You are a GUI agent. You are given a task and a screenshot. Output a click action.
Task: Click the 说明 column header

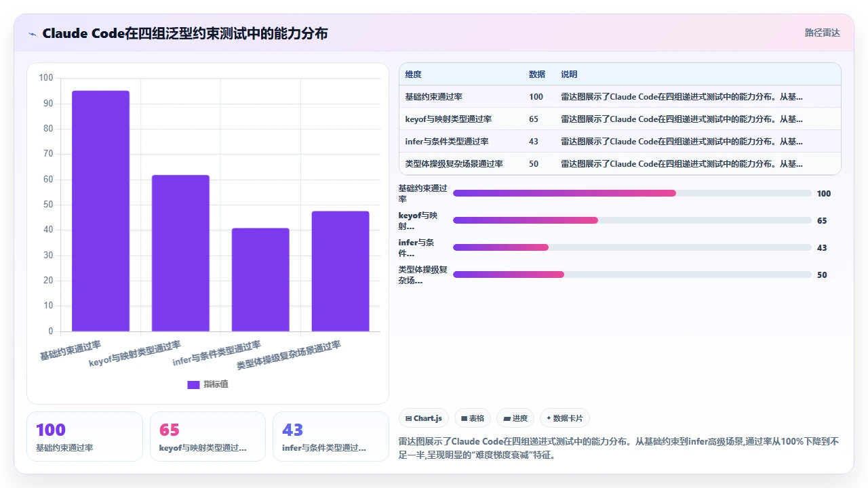[x=569, y=75]
